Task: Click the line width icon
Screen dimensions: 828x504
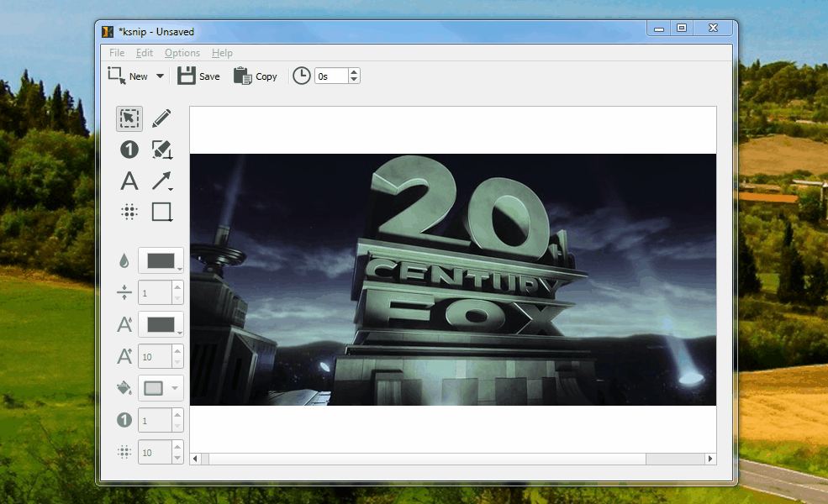Action: pos(124,292)
